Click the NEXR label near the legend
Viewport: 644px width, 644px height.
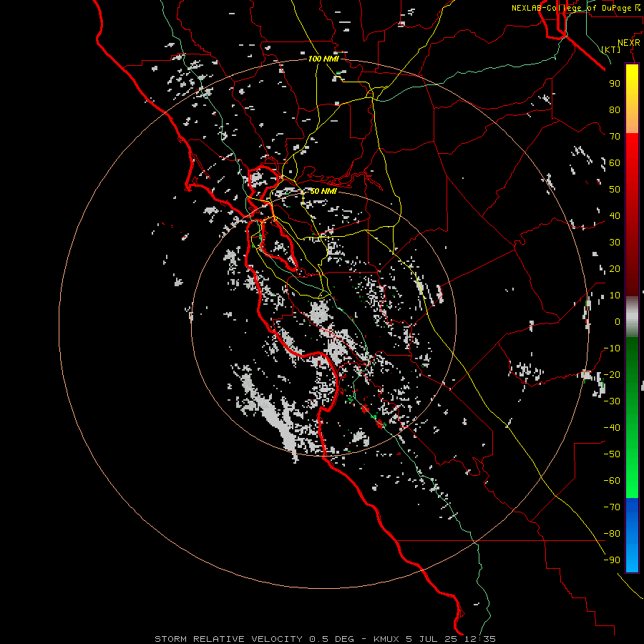629,43
